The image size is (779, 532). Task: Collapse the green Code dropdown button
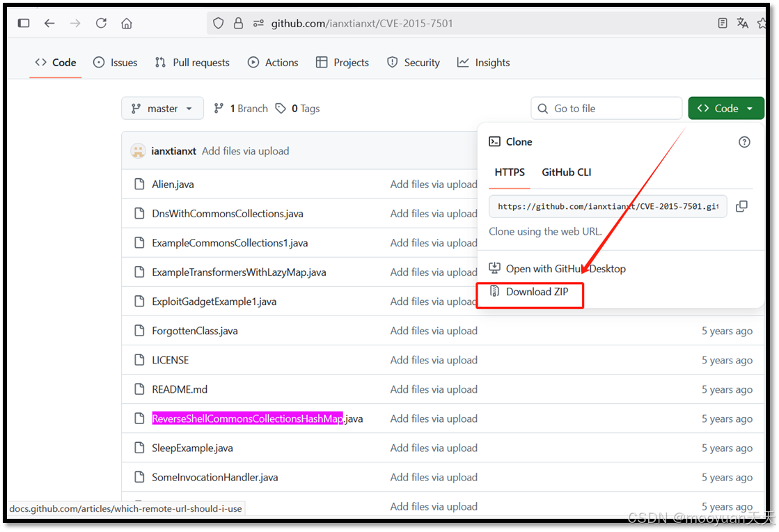point(726,109)
